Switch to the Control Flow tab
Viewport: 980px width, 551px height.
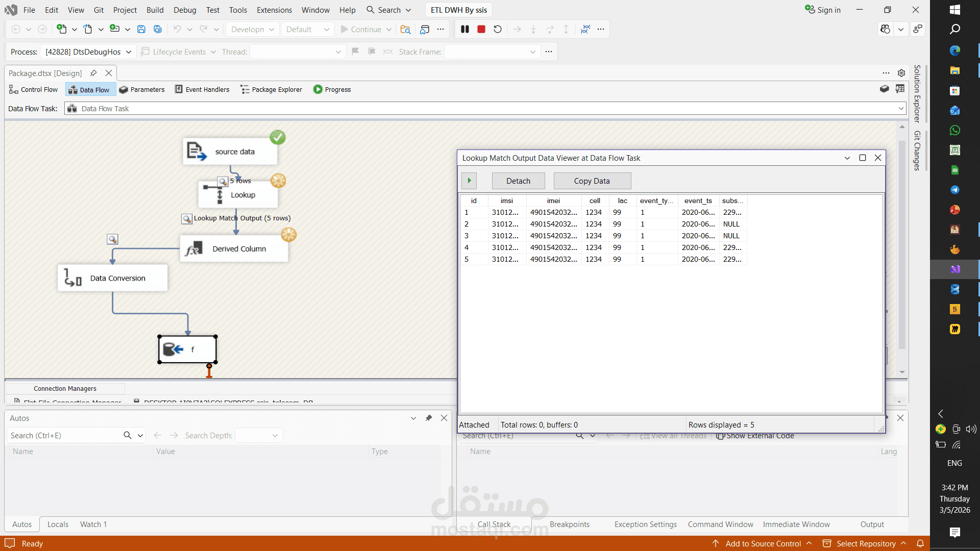[x=34, y=89]
